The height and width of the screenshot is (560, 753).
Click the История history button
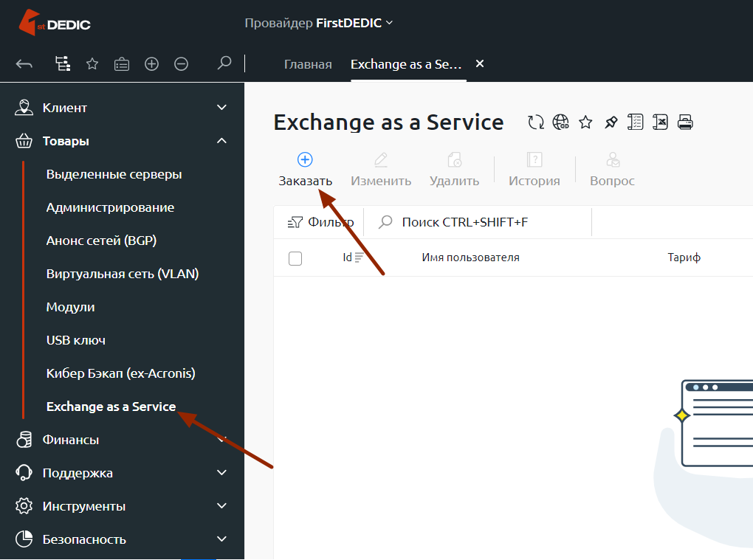(x=534, y=170)
